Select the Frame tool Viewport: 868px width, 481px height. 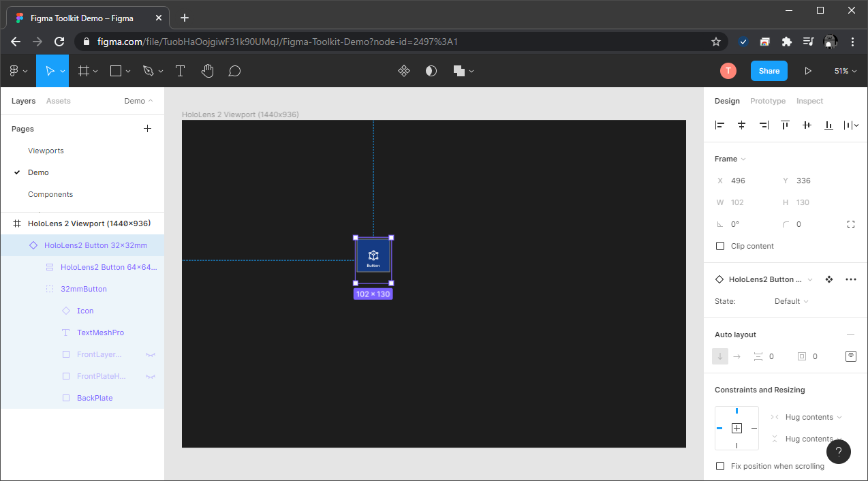pos(84,71)
